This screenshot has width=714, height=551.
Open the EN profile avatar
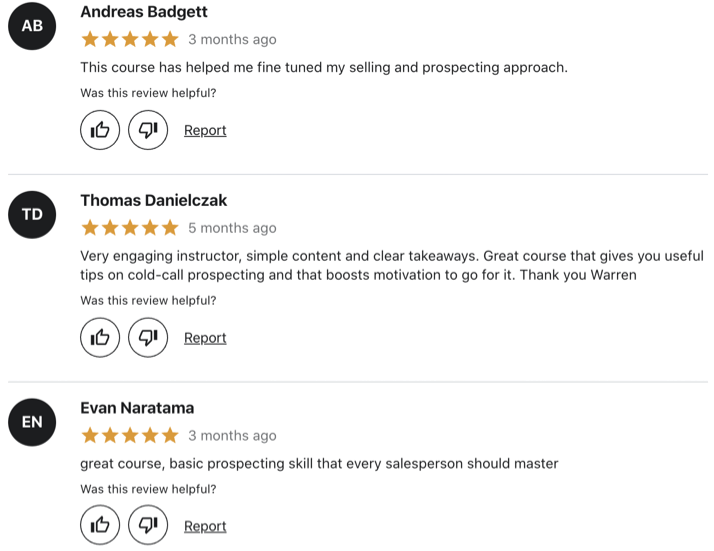(32, 422)
